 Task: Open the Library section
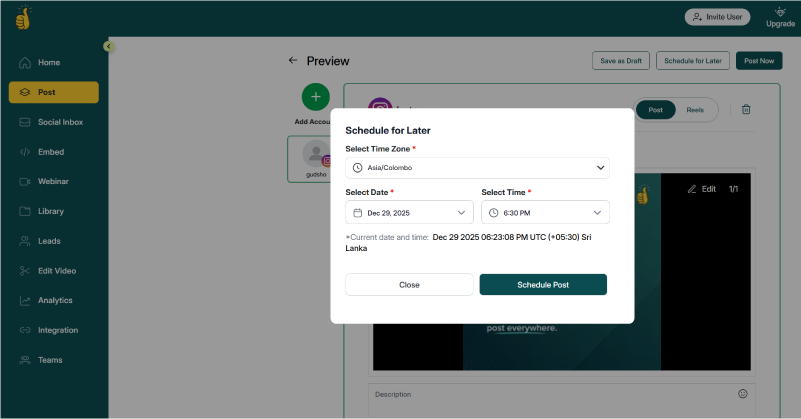pos(54,211)
